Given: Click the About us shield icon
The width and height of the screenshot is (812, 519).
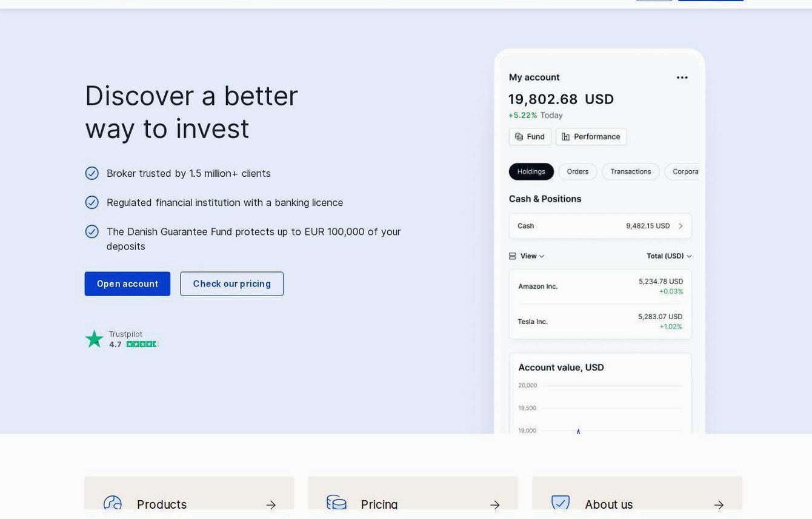Looking at the screenshot, I should click(561, 503).
